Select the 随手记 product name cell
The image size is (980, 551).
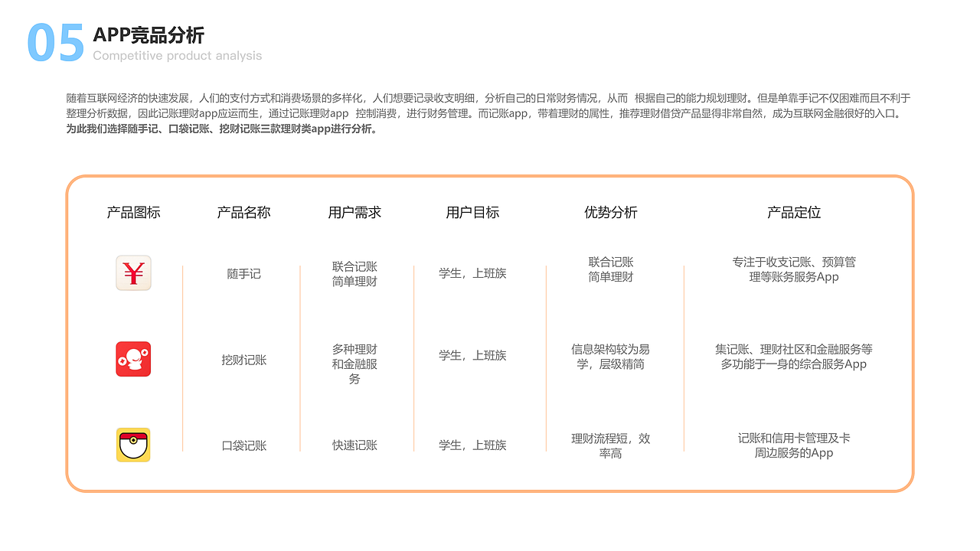click(x=243, y=273)
